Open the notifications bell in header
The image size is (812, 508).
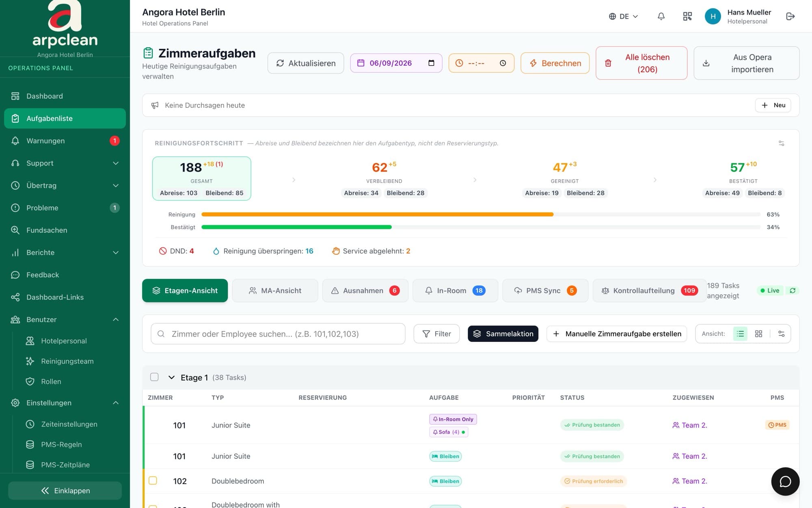click(x=661, y=16)
